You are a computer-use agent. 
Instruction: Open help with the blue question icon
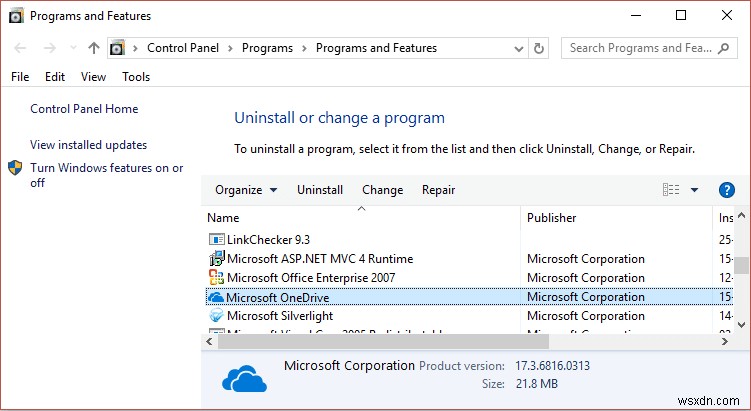click(727, 190)
